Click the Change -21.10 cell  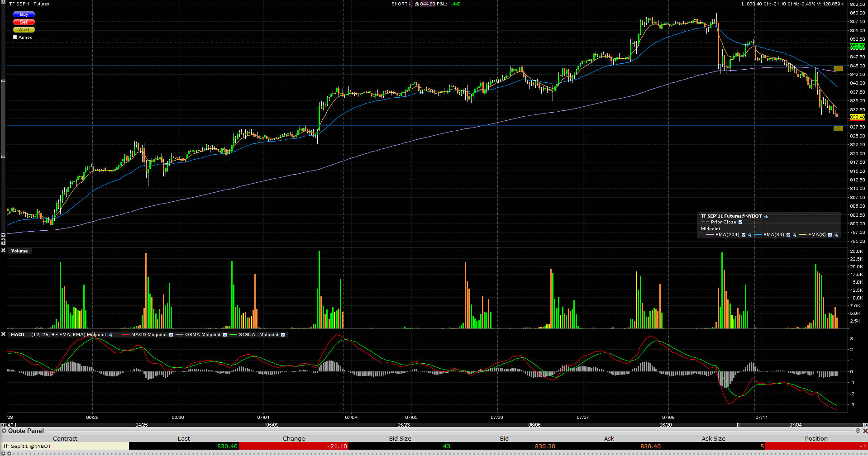click(294, 446)
